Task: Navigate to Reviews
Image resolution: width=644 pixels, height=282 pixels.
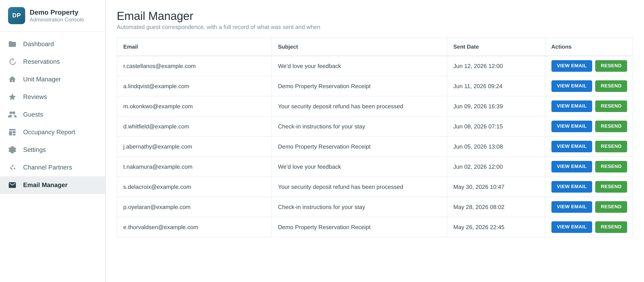Action: coord(53,97)
